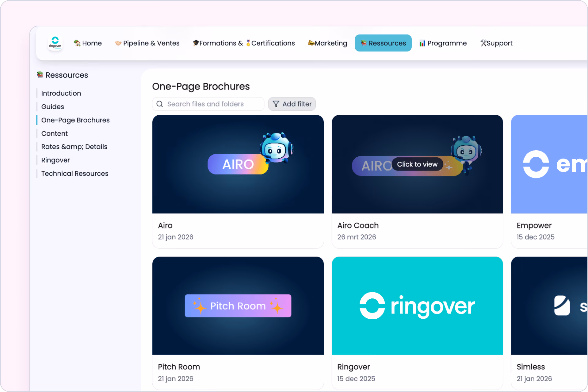Viewport: 588px width, 392px height.
Task: Select the Ressources navigation tab
Action: tap(383, 43)
